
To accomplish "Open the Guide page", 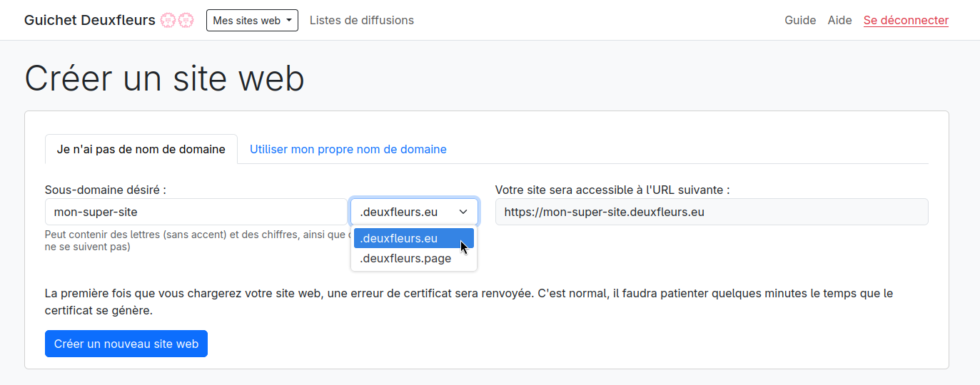I will 800,21.
